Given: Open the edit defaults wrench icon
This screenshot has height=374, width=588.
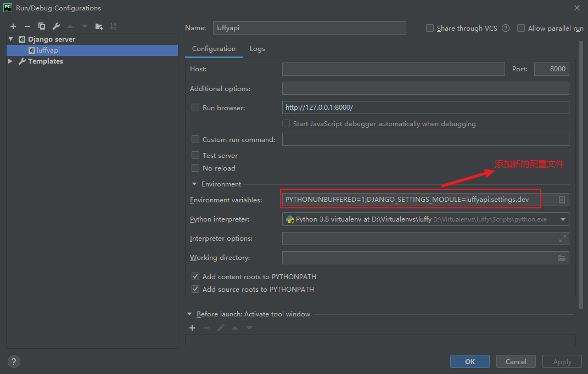Looking at the screenshot, I should point(56,26).
